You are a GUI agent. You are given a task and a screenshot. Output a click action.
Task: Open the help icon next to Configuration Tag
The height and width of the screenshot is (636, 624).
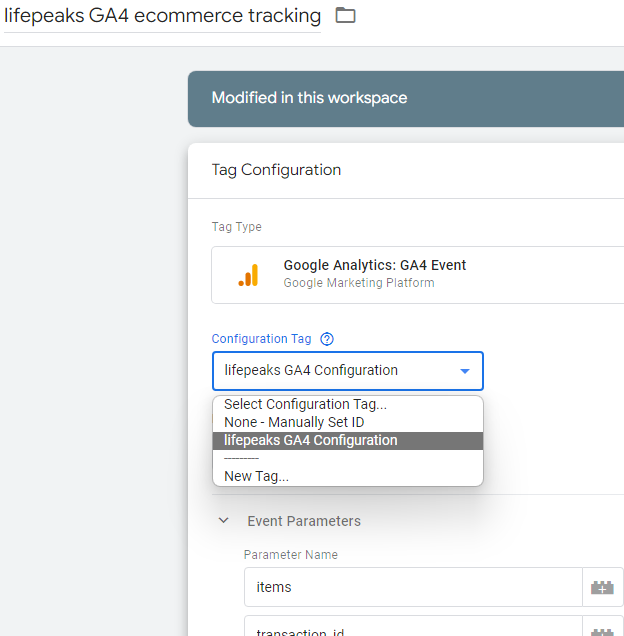[327, 339]
